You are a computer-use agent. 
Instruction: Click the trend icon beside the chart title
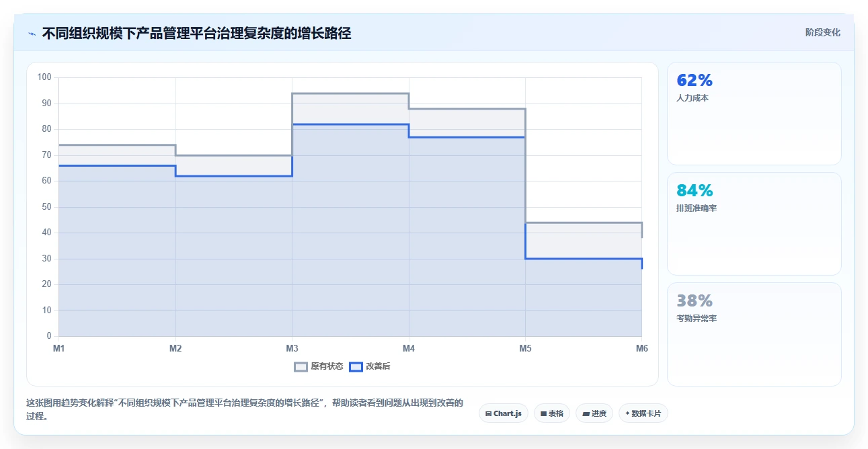point(32,33)
